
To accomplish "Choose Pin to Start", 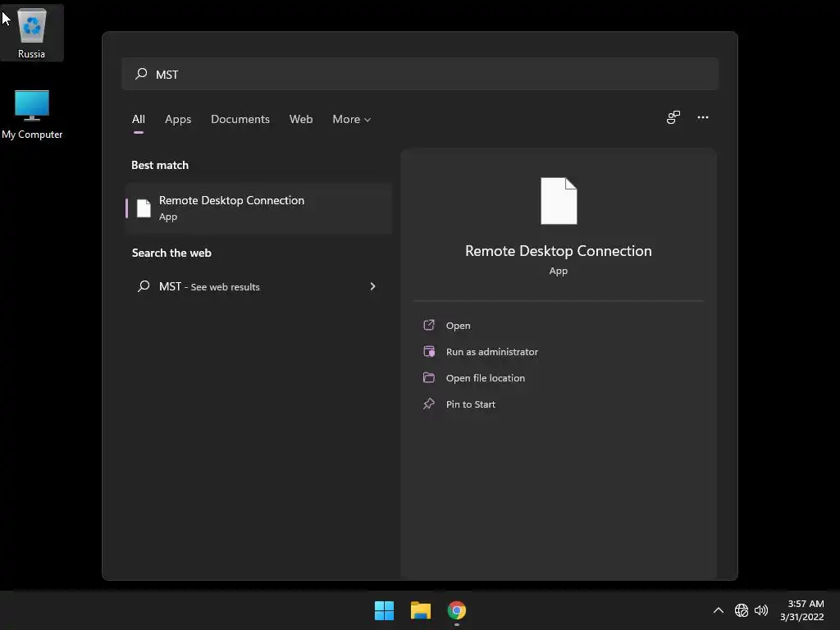I will click(470, 404).
